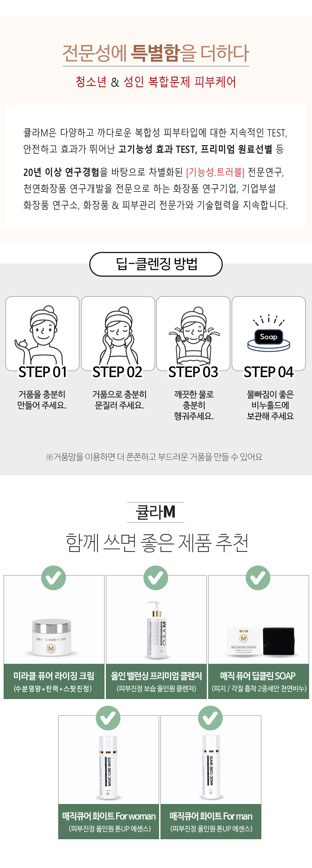Click the STEP 02 face-rubbing illustration
312x868 pixels.
tap(118, 334)
